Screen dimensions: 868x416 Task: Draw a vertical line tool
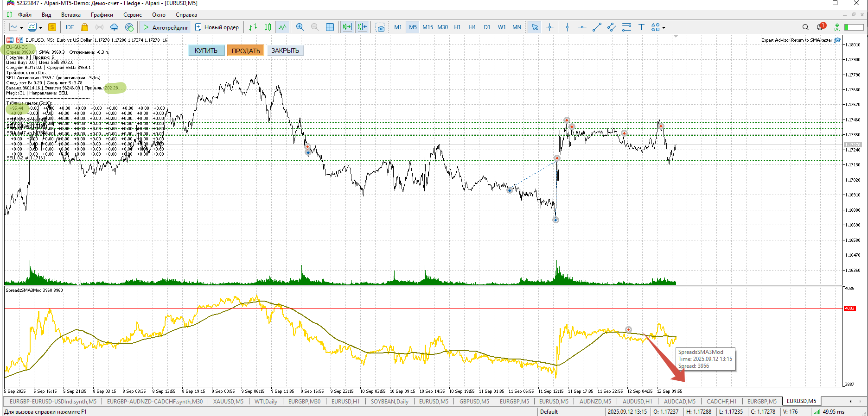567,27
